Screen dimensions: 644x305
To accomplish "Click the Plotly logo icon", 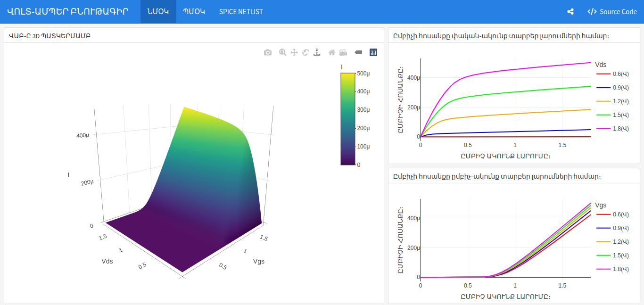I will [373, 52].
